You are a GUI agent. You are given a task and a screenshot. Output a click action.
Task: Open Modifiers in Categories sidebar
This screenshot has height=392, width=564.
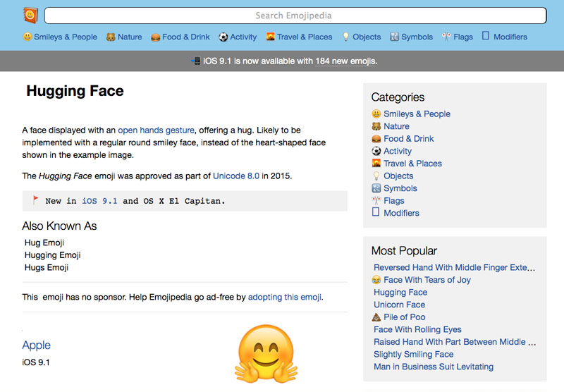pyautogui.click(x=401, y=213)
